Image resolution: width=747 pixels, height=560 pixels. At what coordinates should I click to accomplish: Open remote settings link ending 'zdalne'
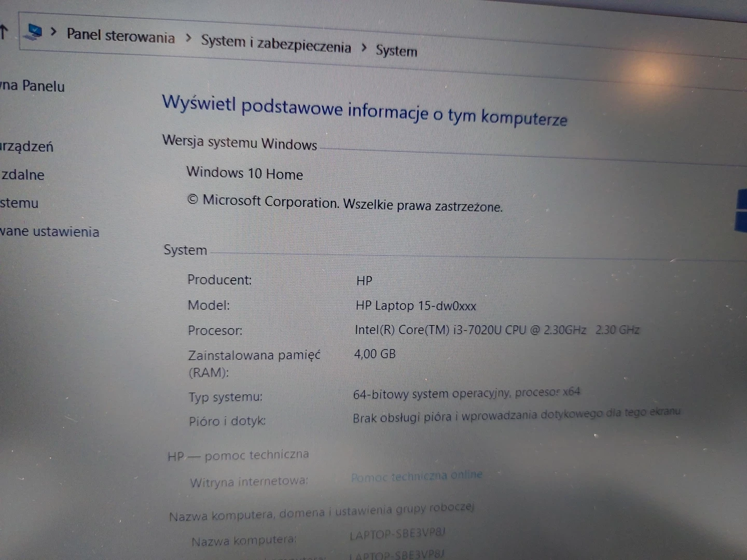click(23, 175)
